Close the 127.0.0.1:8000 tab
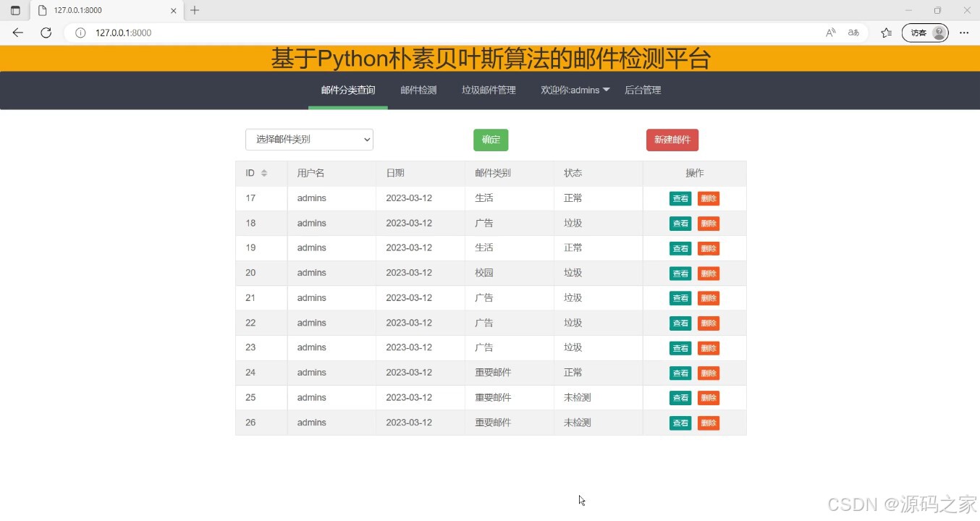Viewport: 980px width, 521px height. click(174, 10)
